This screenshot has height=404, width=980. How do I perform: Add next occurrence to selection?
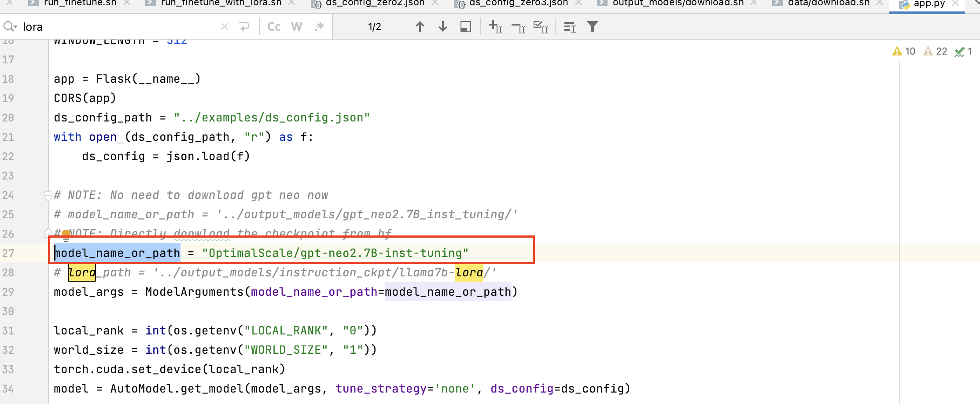(495, 26)
